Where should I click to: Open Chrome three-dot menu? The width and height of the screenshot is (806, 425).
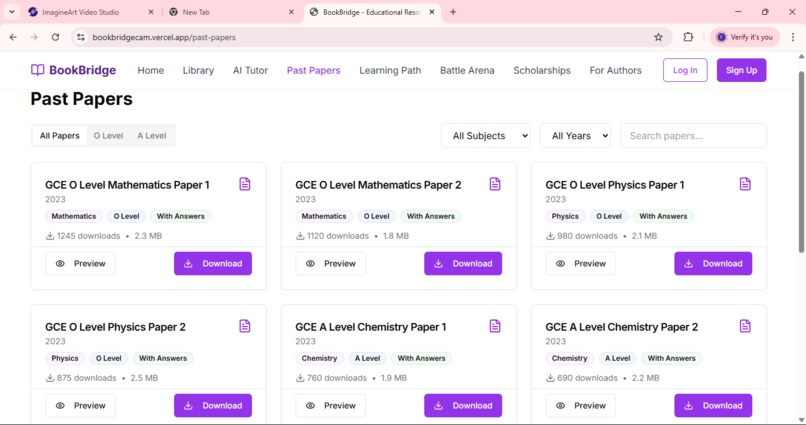click(793, 37)
